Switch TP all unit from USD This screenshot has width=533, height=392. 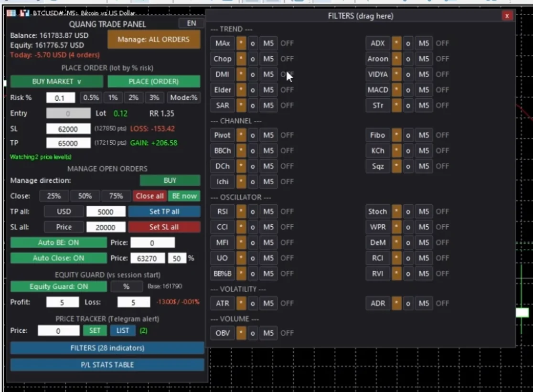click(64, 212)
